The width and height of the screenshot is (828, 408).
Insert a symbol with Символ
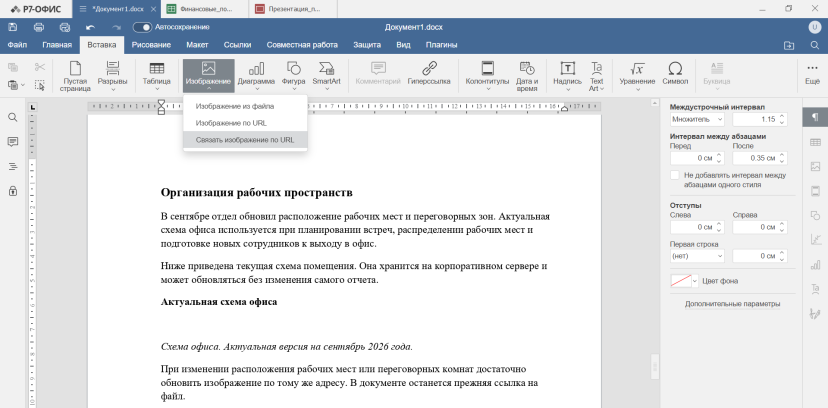675,73
